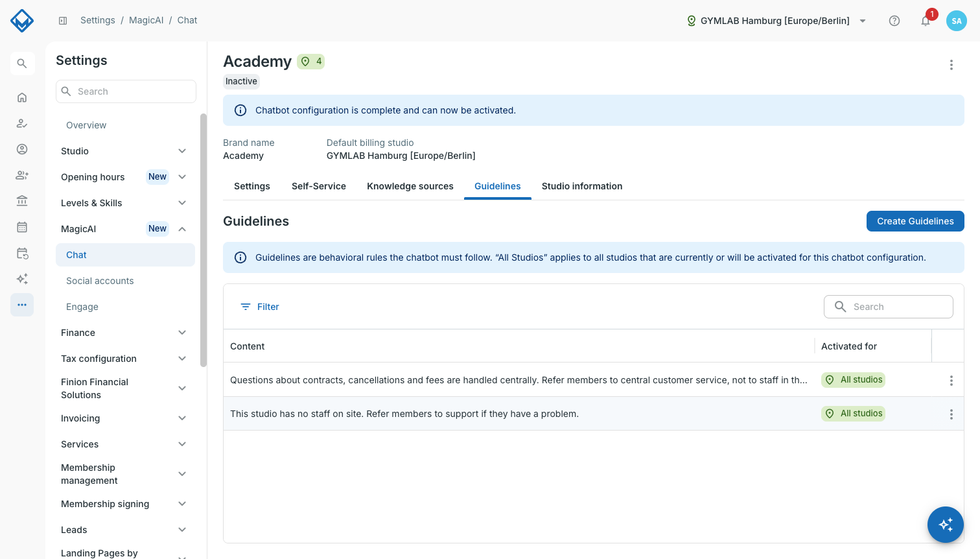980x559 pixels.
Task: Click the home icon in left rail
Action: coord(22,97)
